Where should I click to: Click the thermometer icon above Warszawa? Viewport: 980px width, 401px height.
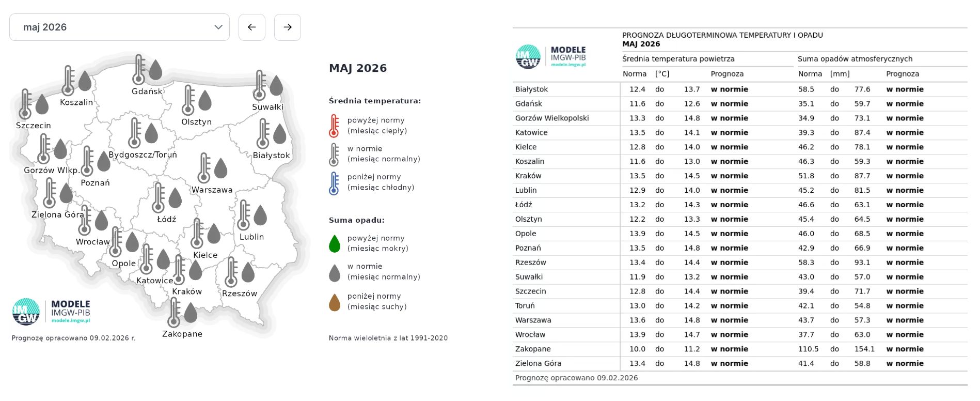[x=204, y=168]
